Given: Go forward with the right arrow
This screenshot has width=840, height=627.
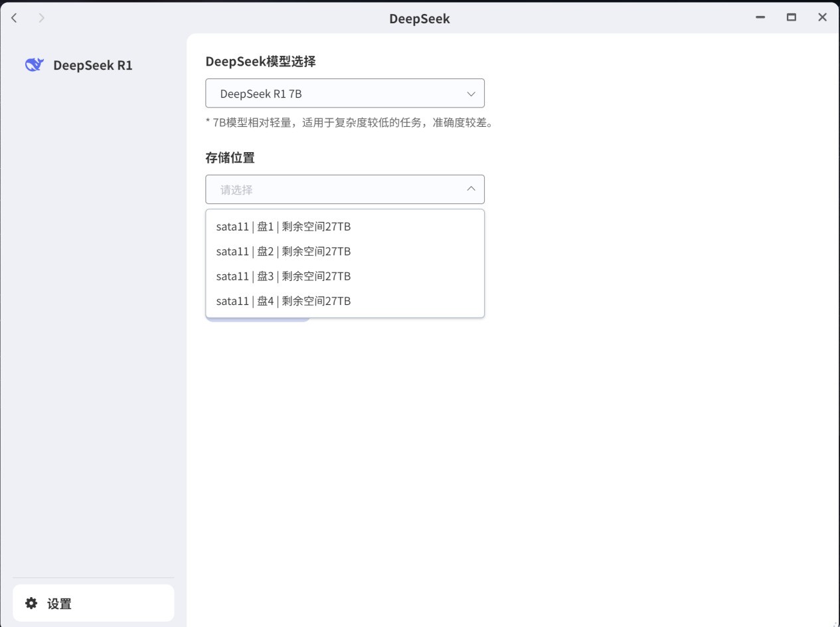Looking at the screenshot, I should tap(42, 18).
